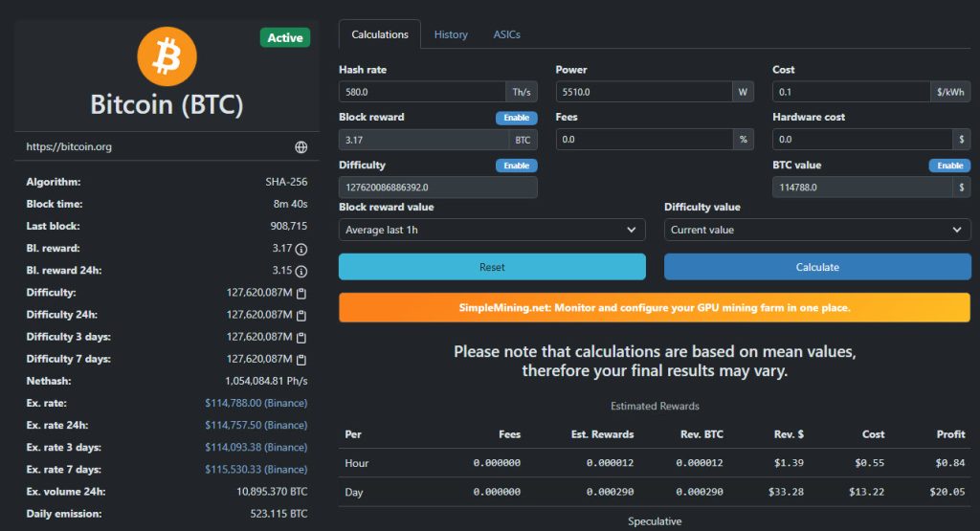Open the Difficulty value dropdown
The width and height of the screenshot is (980, 531).
[x=817, y=230]
